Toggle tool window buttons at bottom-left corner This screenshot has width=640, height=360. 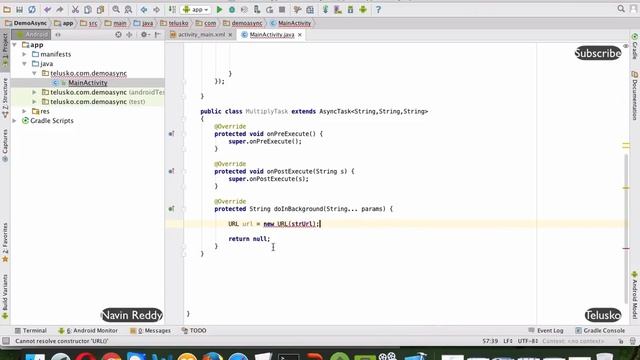point(6,341)
